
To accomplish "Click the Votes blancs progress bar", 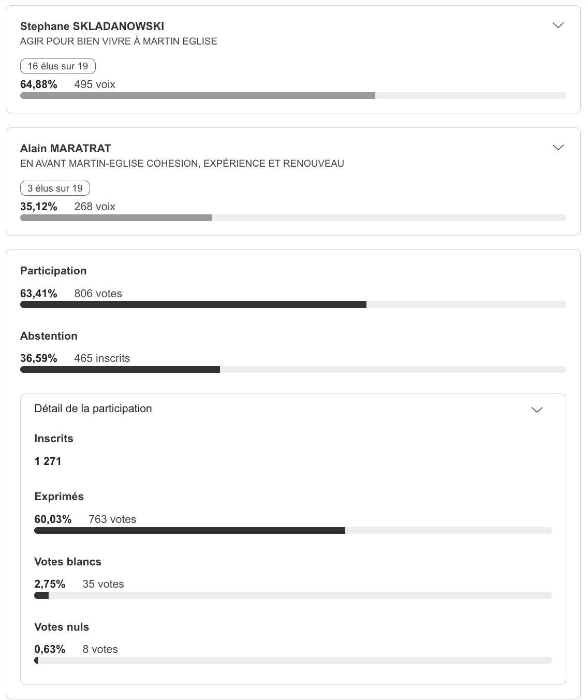I will 293,595.
